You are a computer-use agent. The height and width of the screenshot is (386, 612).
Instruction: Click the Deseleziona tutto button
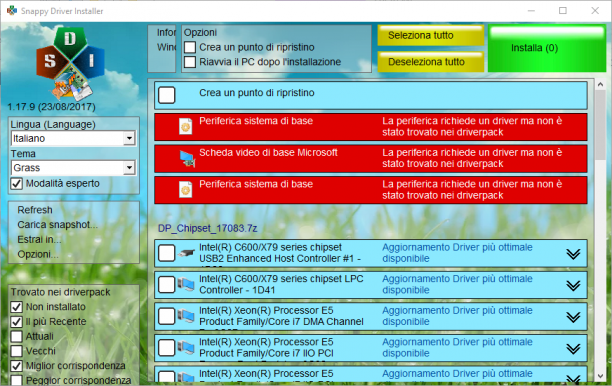431,62
